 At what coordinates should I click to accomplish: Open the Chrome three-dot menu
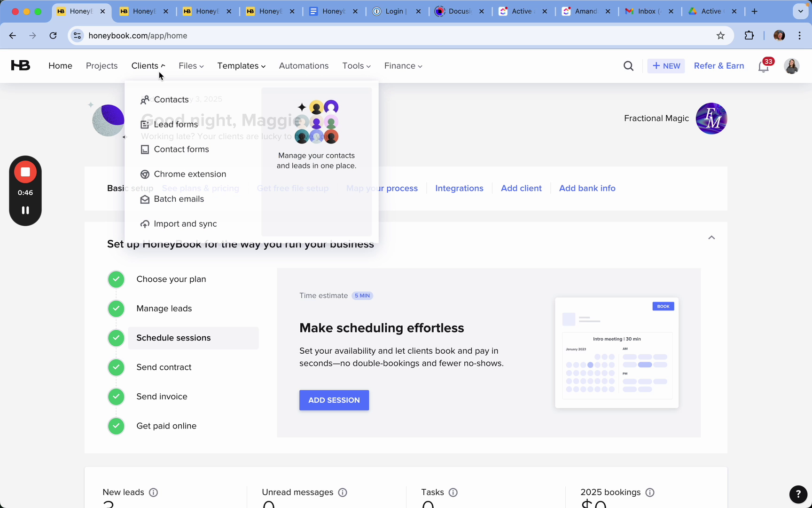coord(799,36)
